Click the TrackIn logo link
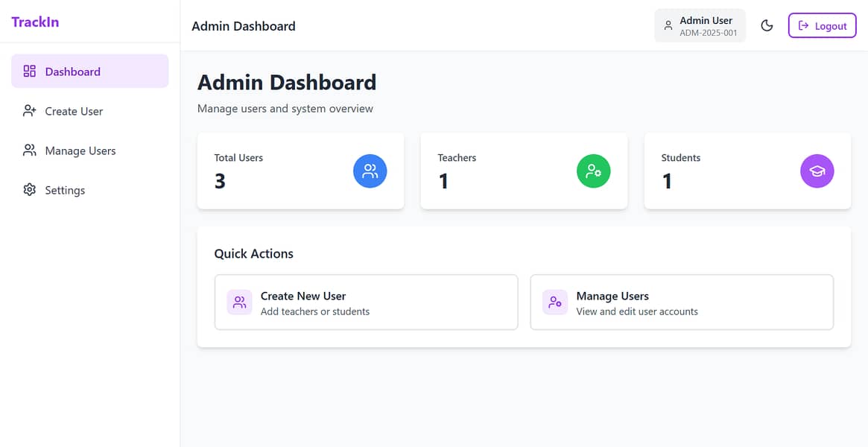This screenshot has width=868, height=447. [35, 22]
